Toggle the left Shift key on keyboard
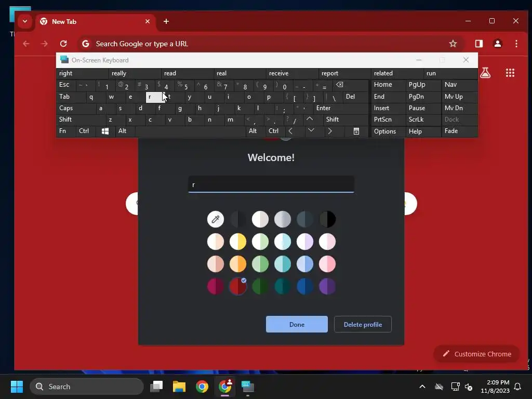Viewport: 532px width, 399px height. 81,119
